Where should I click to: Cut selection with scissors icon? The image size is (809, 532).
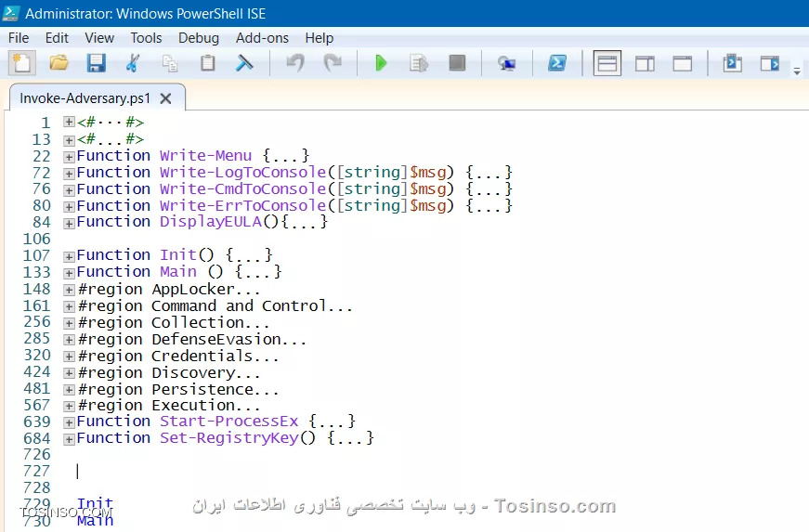[133, 63]
